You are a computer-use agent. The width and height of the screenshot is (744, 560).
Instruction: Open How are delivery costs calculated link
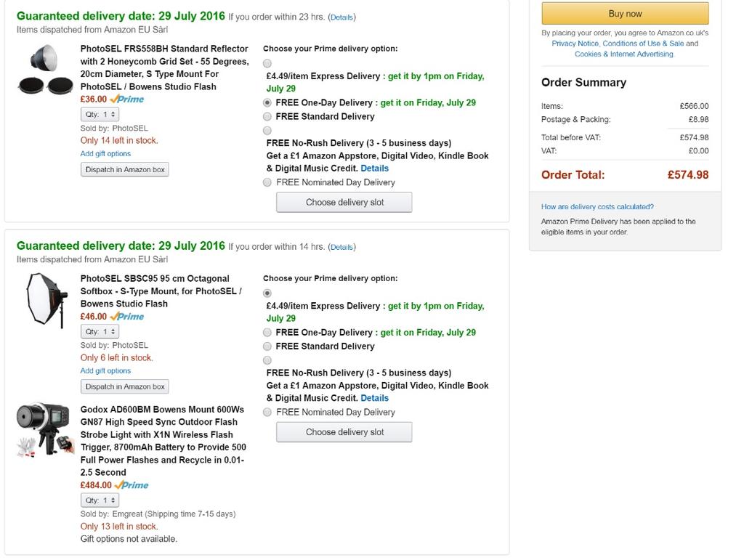[x=597, y=207]
